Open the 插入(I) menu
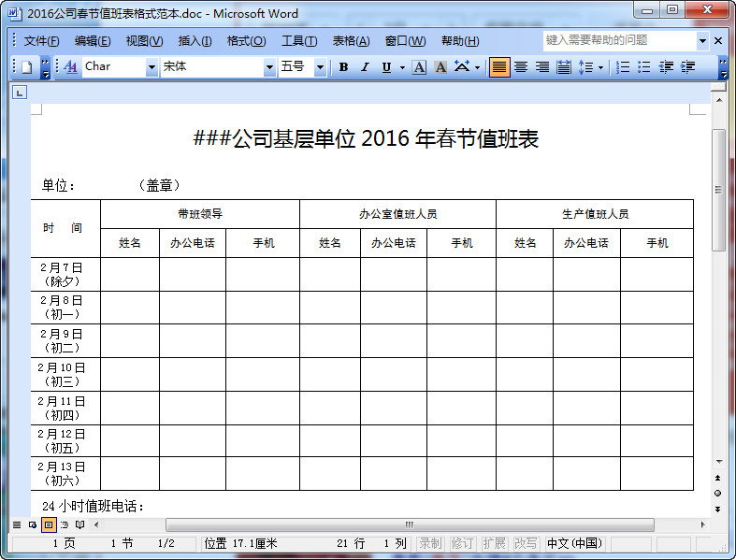This screenshot has height=560, width=736. coord(195,41)
